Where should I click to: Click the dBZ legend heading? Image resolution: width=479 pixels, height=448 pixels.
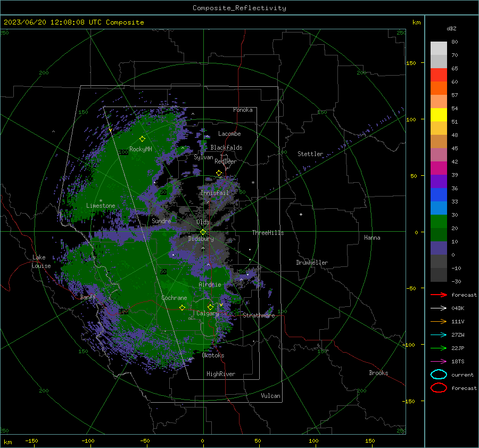tap(451, 29)
